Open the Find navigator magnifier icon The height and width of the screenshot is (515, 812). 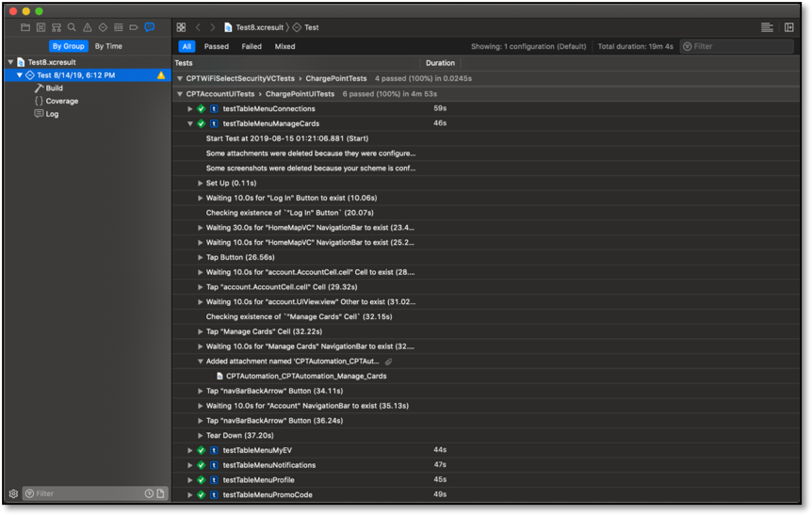click(x=72, y=27)
